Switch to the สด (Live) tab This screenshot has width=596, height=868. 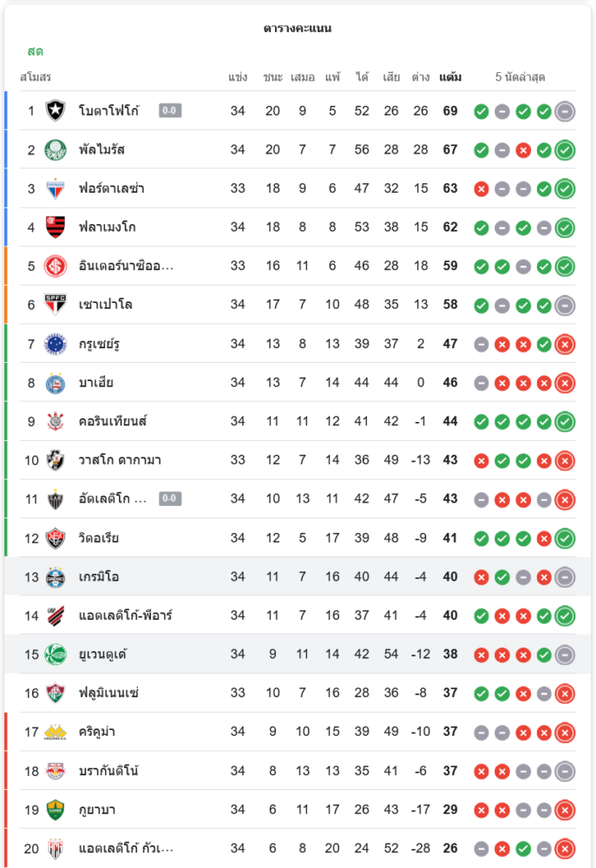coord(36,51)
